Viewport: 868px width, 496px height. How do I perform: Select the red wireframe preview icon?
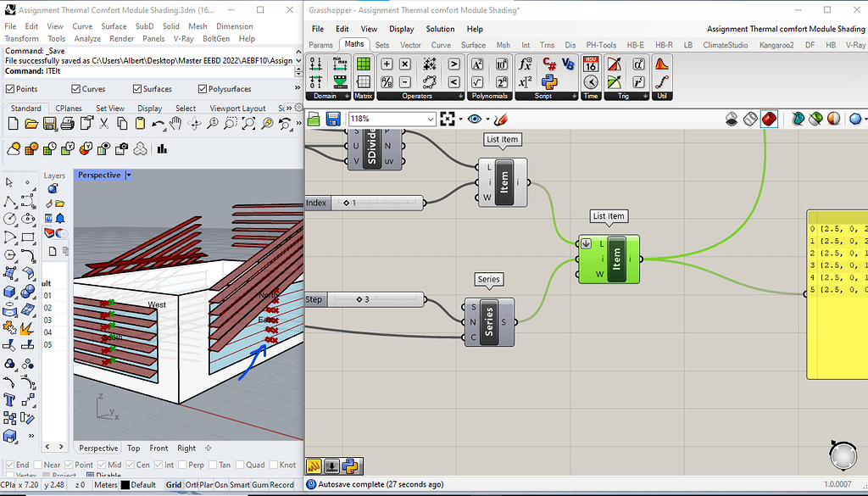pos(768,119)
